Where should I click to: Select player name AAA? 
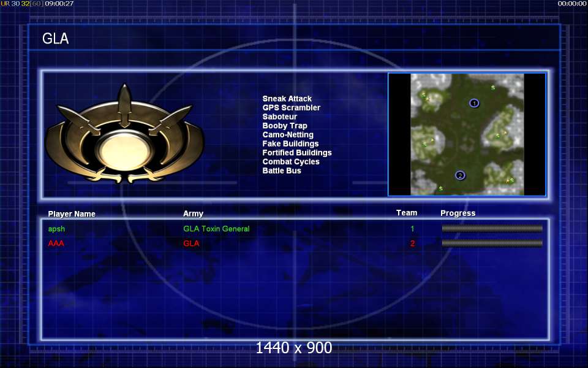point(56,243)
